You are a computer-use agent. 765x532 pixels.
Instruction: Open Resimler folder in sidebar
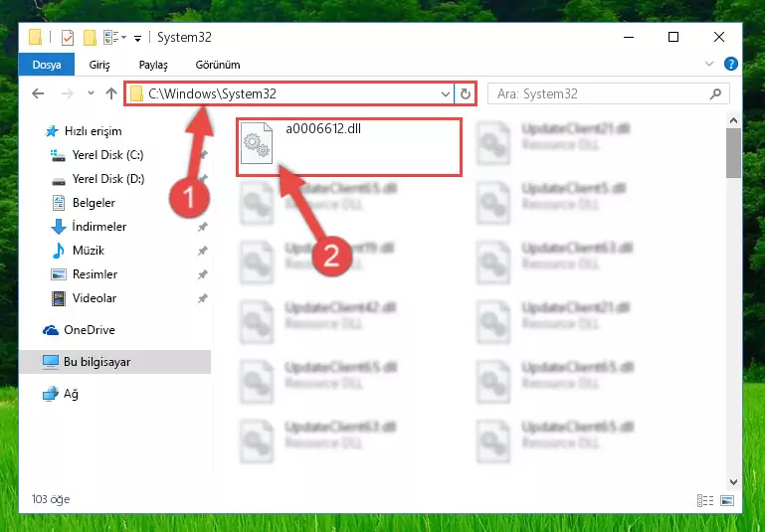pos(95,274)
